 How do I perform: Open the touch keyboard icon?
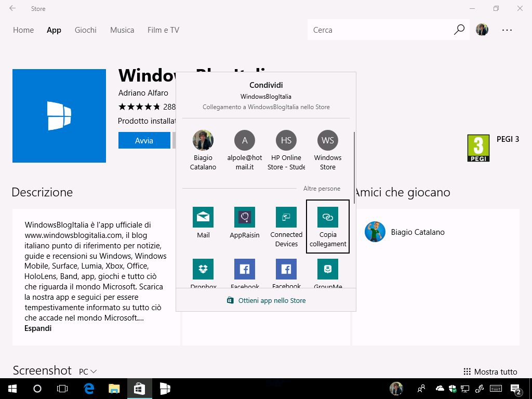click(x=496, y=389)
